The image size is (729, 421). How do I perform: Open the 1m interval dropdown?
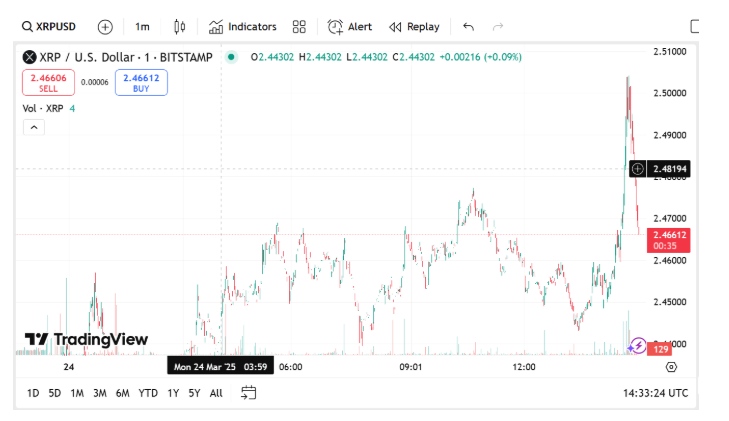(x=143, y=27)
